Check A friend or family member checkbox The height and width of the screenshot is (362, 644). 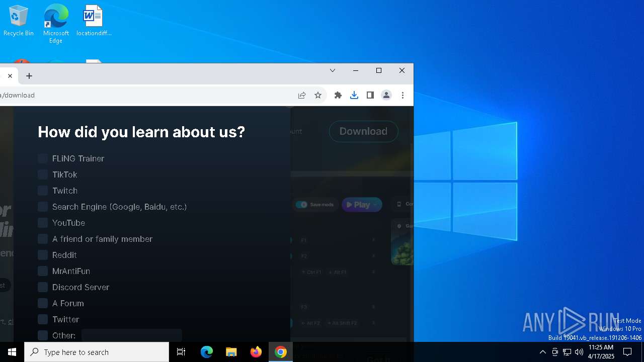coord(43,239)
